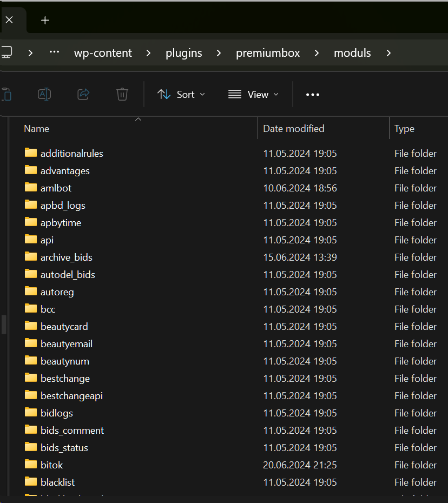
Task: Select the archive_bids folder row
Action: click(x=66, y=257)
